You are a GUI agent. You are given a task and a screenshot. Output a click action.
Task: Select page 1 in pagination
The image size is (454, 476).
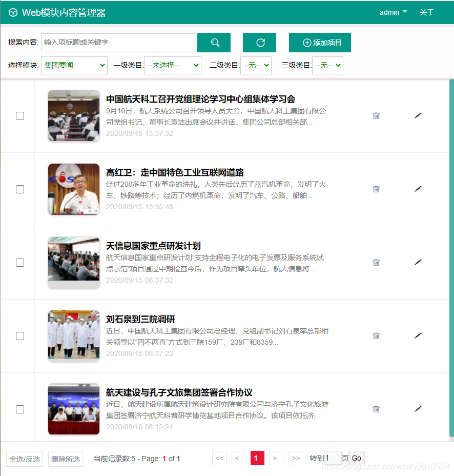[257, 458]
